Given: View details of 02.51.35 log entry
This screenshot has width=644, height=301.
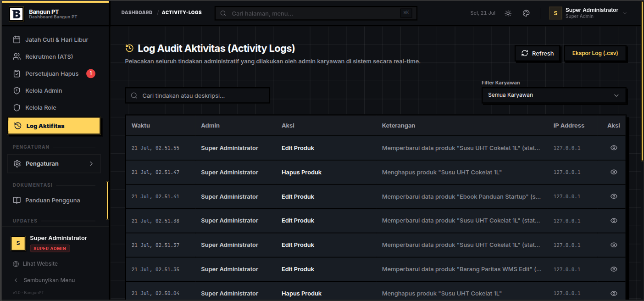Looking at the screenshot, I should 614,269.
